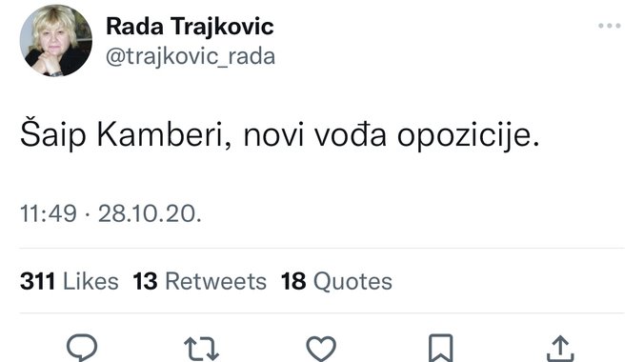Bookmark this tweet with the bookmark icon
This screenshot has height=362, width=644.
tap(441, 349)
